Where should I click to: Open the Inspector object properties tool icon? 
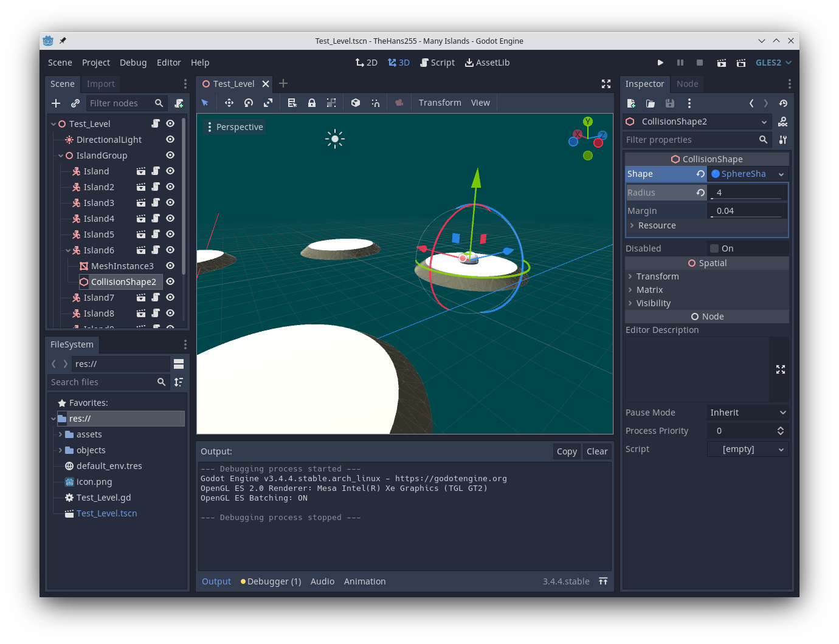783,140
